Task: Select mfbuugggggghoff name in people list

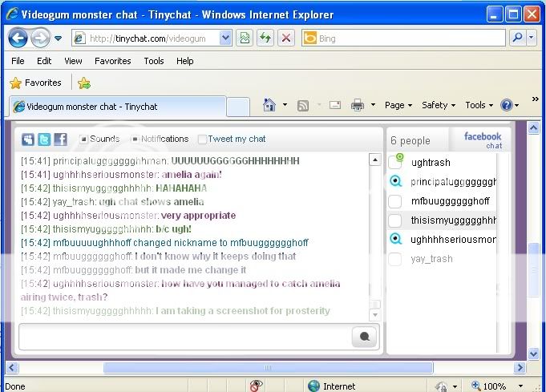Action: pyautogui.click(x=451, y=201)
